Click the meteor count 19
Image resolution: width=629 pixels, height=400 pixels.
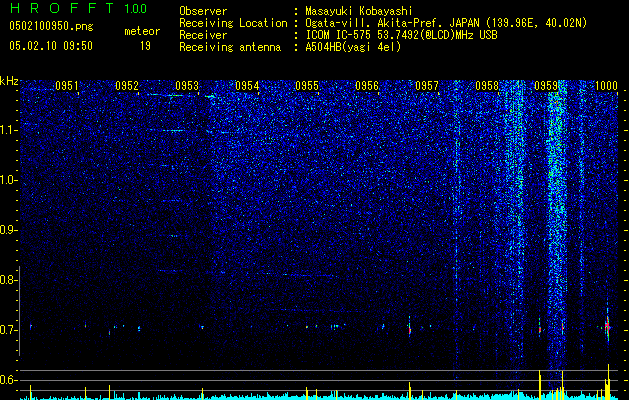145,46
